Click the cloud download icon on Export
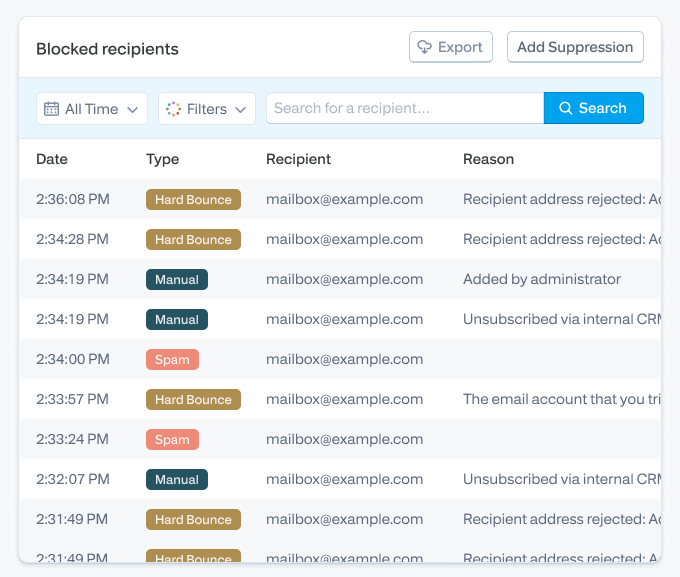 click(x=424, y=47)
